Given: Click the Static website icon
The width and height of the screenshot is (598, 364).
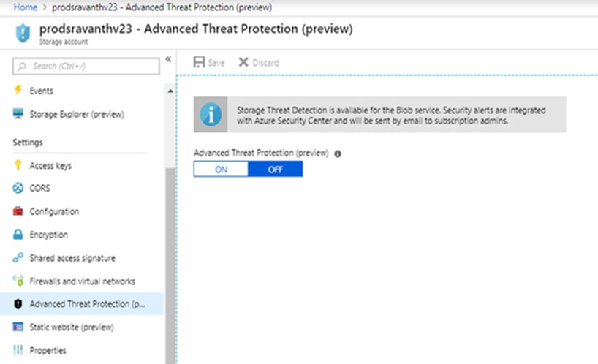Looking at the screenshot, I should click(x=18, y=327).
